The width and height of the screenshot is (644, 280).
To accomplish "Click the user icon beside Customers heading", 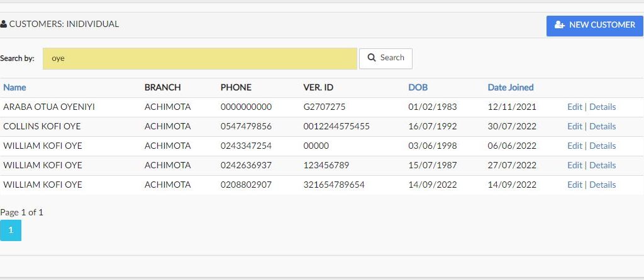I will (x=4, y=24).
